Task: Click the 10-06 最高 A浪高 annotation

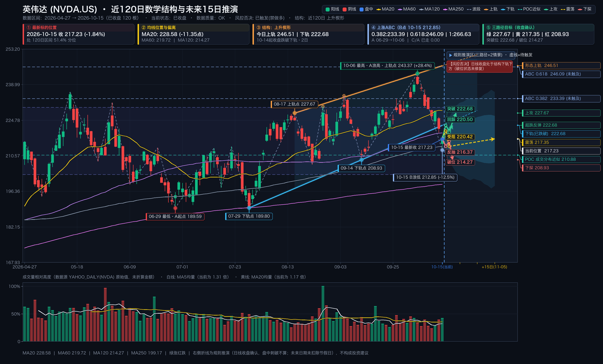Action: tap(388, 66)
